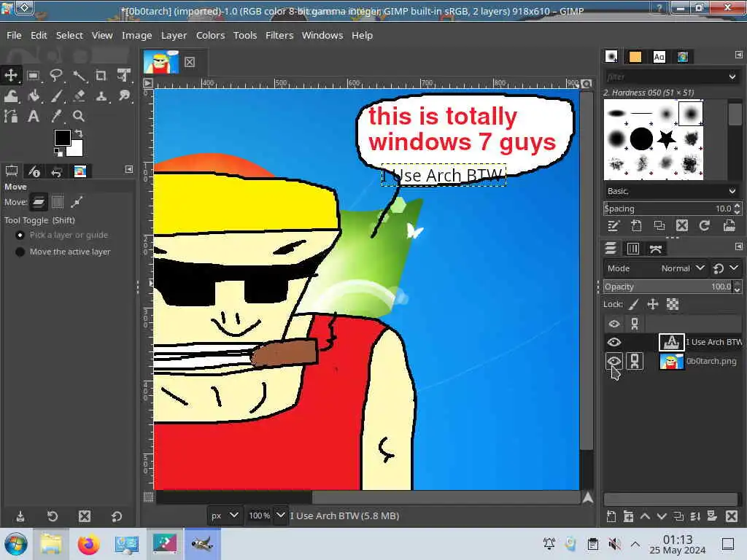This screenshot has height=560, width=747.
Task: Toggle lock alpha channel checkerboard icon
Action: pyautogui.click(x=672, y=304)
